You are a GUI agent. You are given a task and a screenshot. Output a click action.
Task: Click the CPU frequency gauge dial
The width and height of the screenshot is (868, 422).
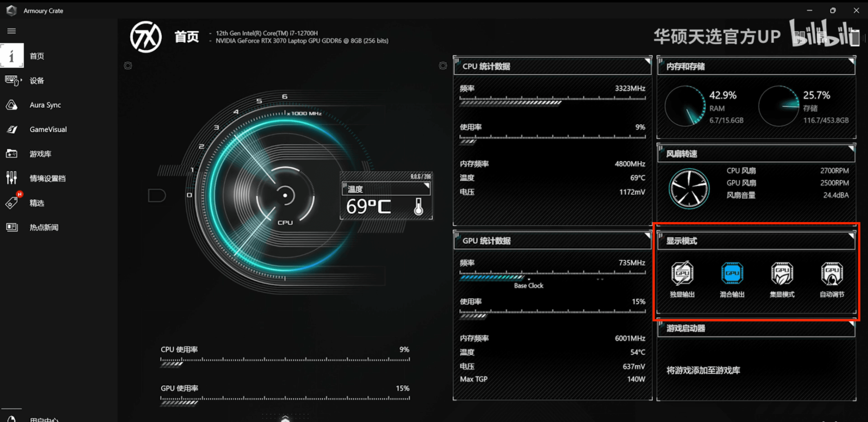pos(284,195)
